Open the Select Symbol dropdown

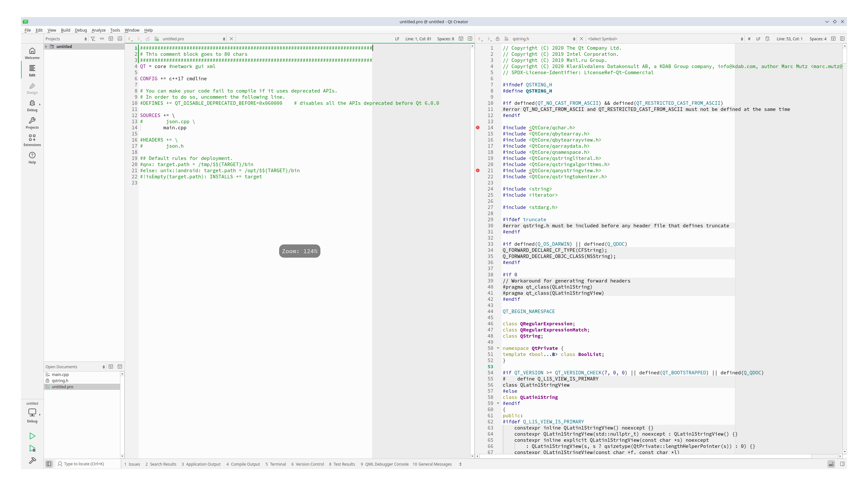665,39
